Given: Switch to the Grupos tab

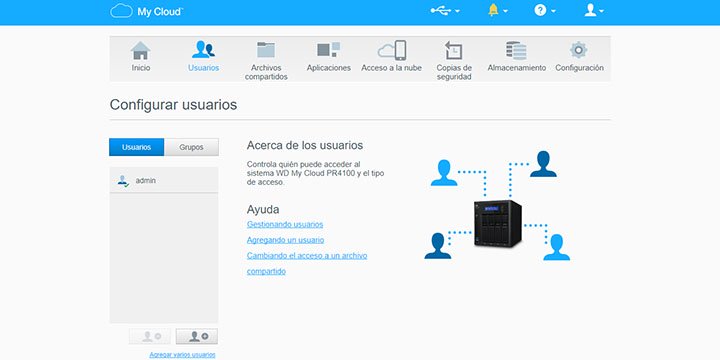Looking at the screenshot, I should [x=191, y=147].
